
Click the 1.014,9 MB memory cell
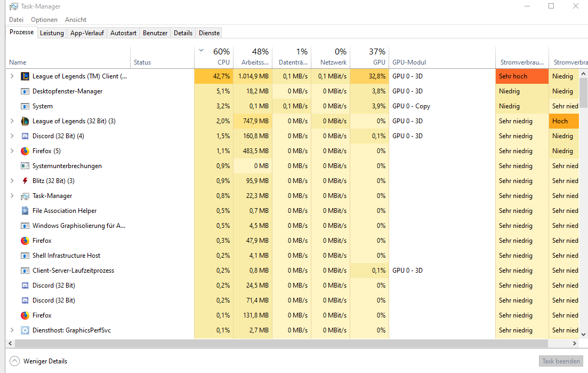(x=253, y=76)
